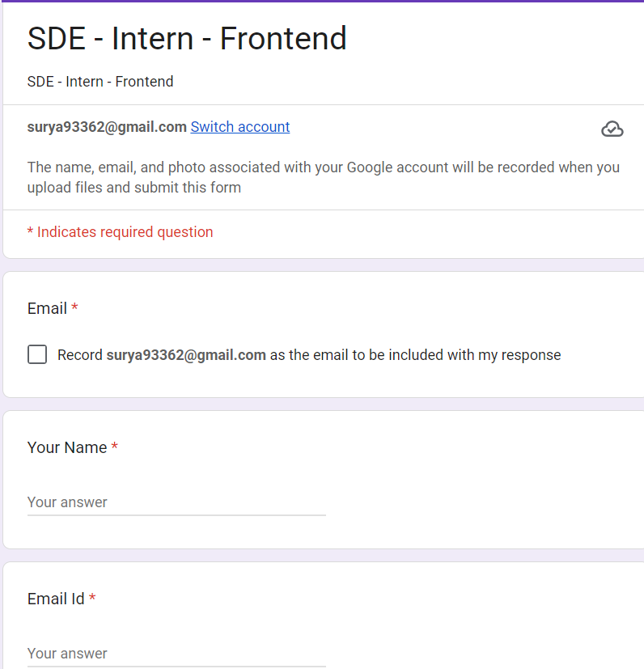Viewport: 644px width, 669px height.
Task: Click the Google account upload notice text
Action: point(323,177)
